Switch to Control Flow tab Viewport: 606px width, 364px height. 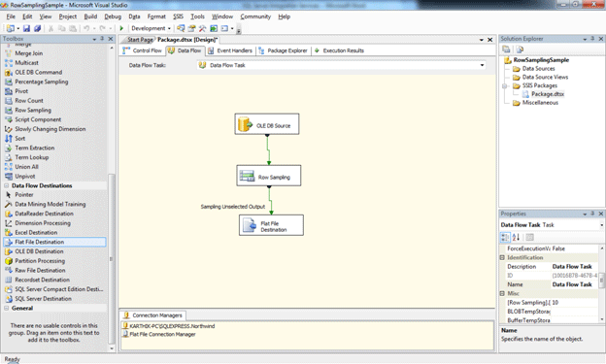[142, 50]
